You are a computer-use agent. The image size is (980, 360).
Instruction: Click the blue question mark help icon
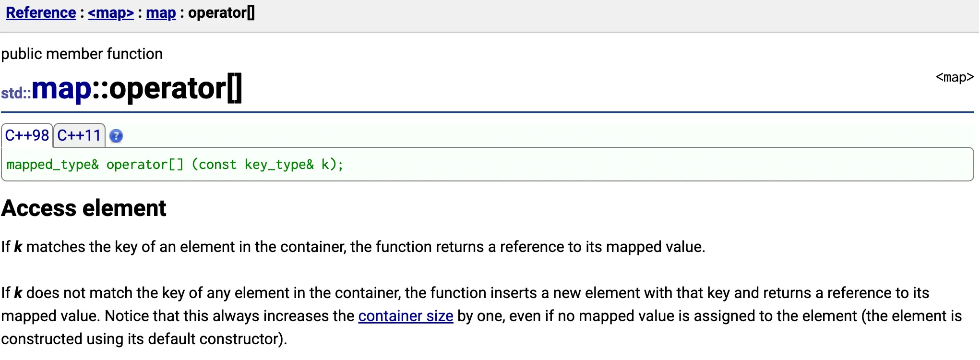click(116, 136)
